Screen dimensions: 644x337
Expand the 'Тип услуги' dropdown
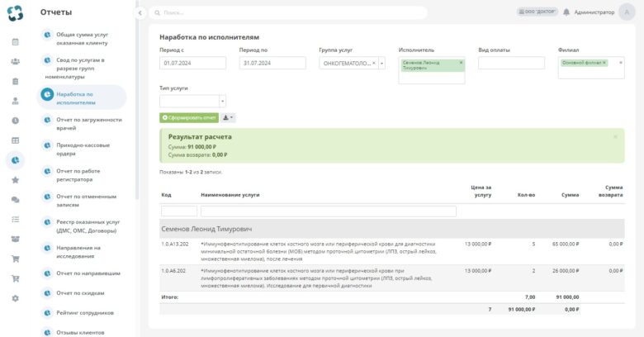pyautogui.click(x=222, y=101)
